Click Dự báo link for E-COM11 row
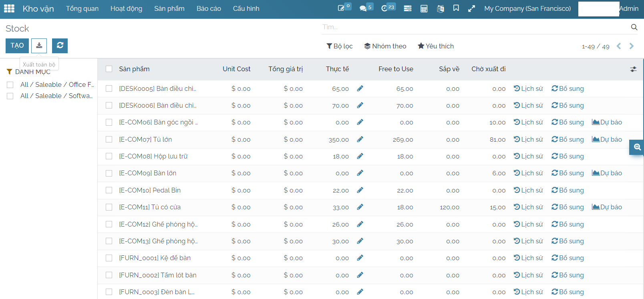The width and height of the screenshot is (644, 299). (x=607, y=207)
